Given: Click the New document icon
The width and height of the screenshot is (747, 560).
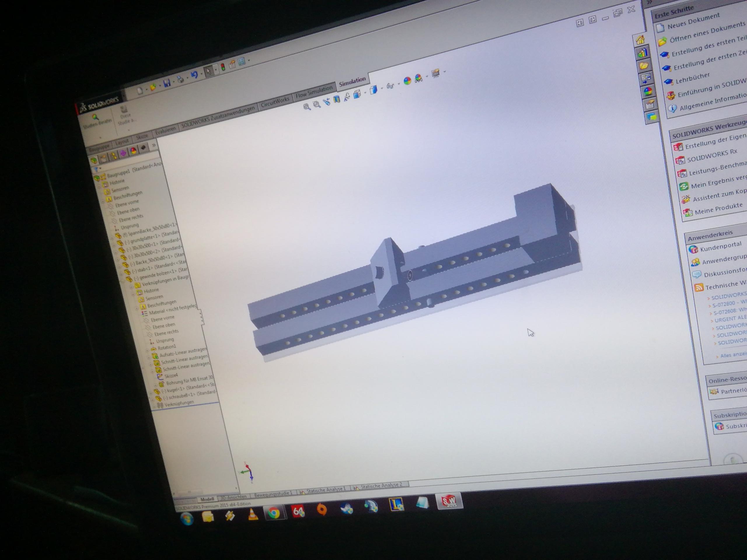Looking at the screenshot, I should pos(140,90).
